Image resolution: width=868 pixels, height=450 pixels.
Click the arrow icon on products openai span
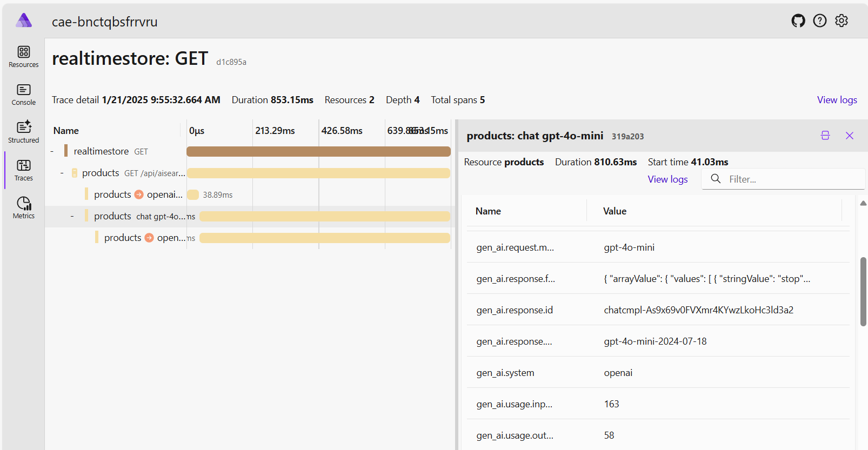(x=139, y=194)
